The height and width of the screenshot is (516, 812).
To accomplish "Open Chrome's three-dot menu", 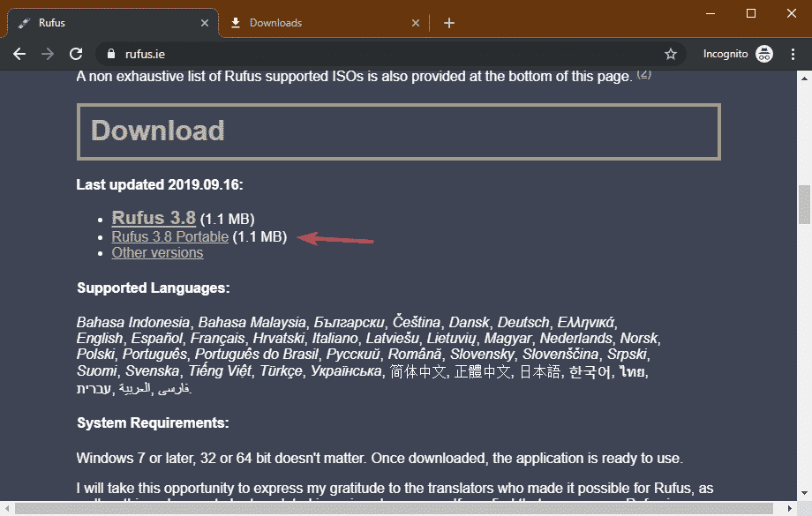I will click(x=793, y=54).
